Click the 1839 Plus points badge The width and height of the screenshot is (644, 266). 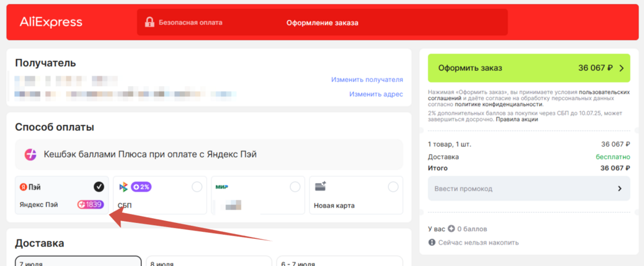point(91,205)
